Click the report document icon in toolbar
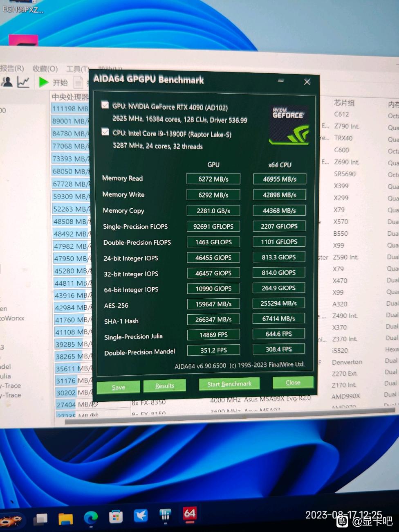The width and height of the screenshot is (399, 532). point(78,83)
